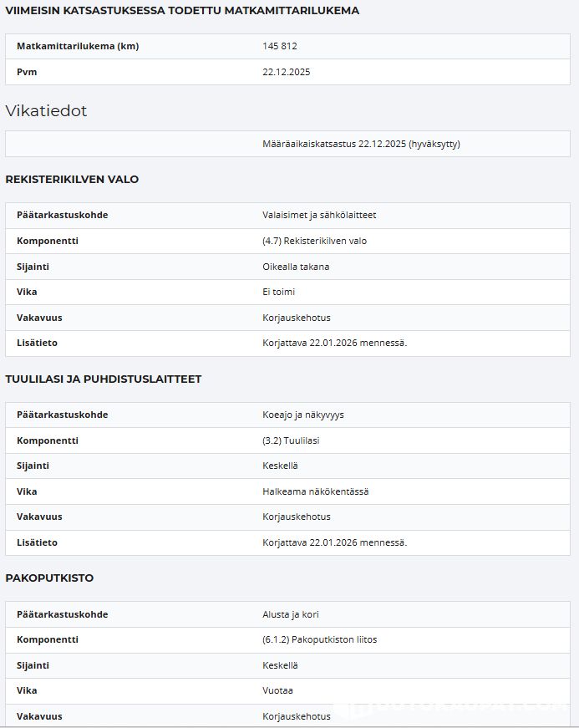Select the Oikealla takana location text
The width and height of the screenshot is (579, 728).
(296, 267)
